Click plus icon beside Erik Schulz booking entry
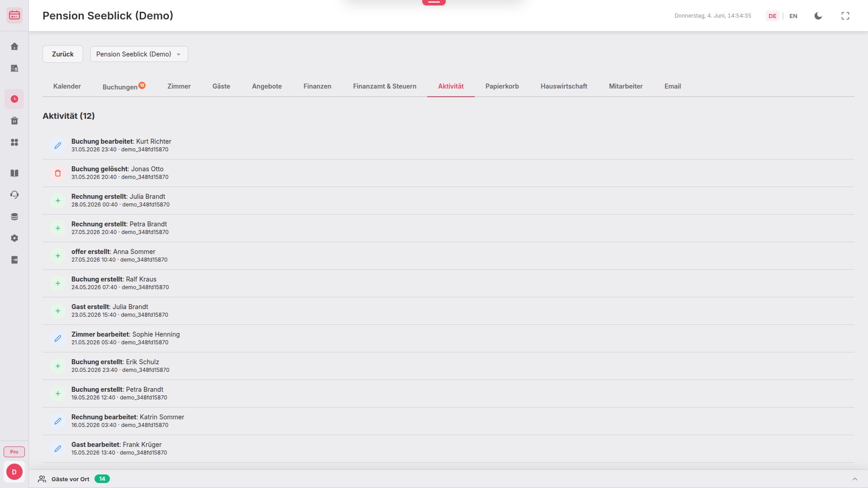Viewport: 868px width, 488px height. coord(58,366)
